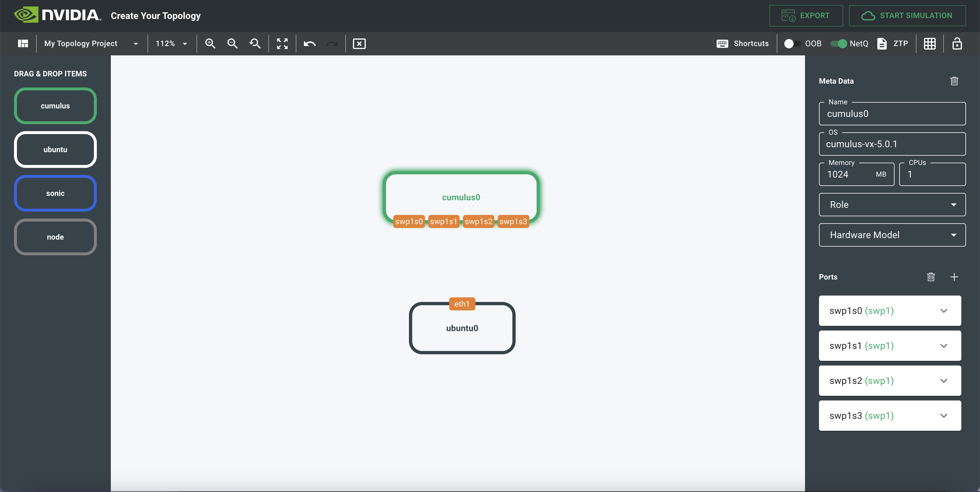This screenshot has width=980, height=492.
Task: Click the Name input field
Action: click(892, 114)
